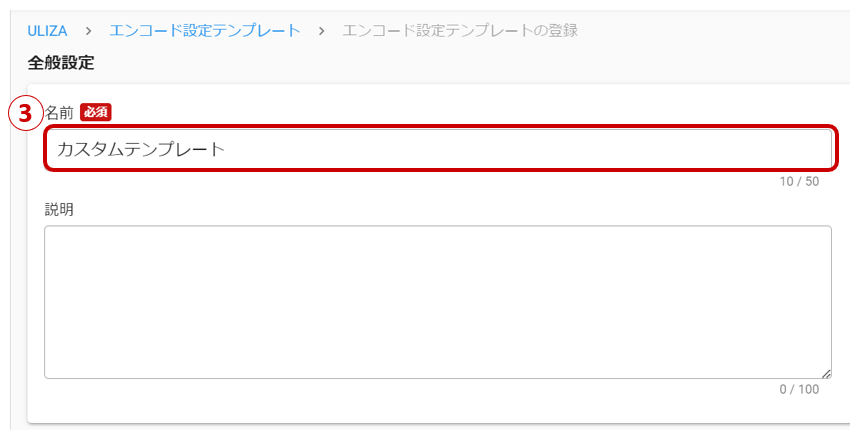Focus the 名前 input containing カスタムテンプレート
The width and height of the screenshot is (850, 432).
click(x=438, y=149)
